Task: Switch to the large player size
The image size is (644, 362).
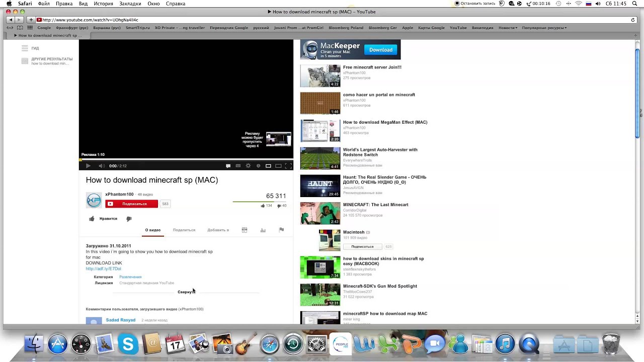Action: (x=278, y=166)
